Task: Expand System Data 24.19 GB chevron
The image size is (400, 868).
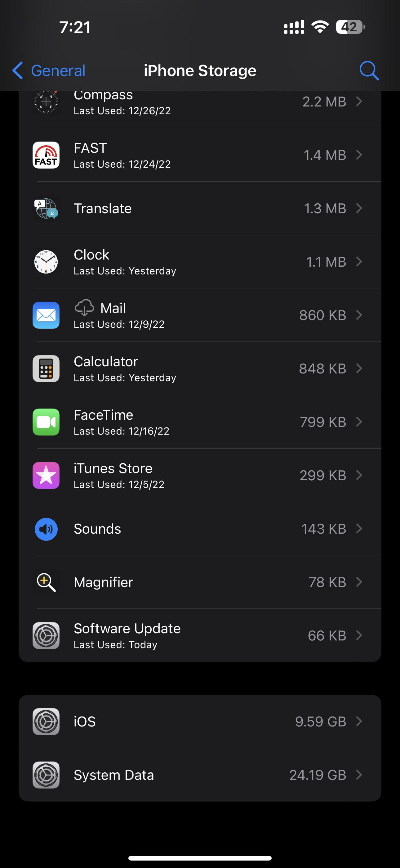Action: [359, 775]
